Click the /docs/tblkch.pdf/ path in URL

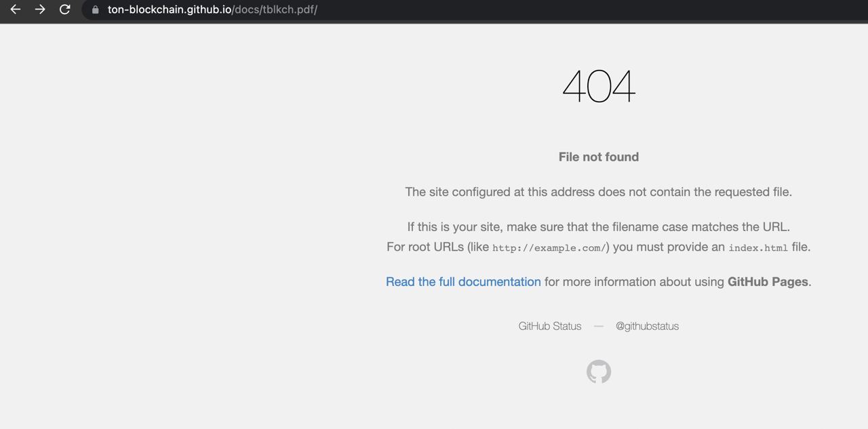pos(275,9)
